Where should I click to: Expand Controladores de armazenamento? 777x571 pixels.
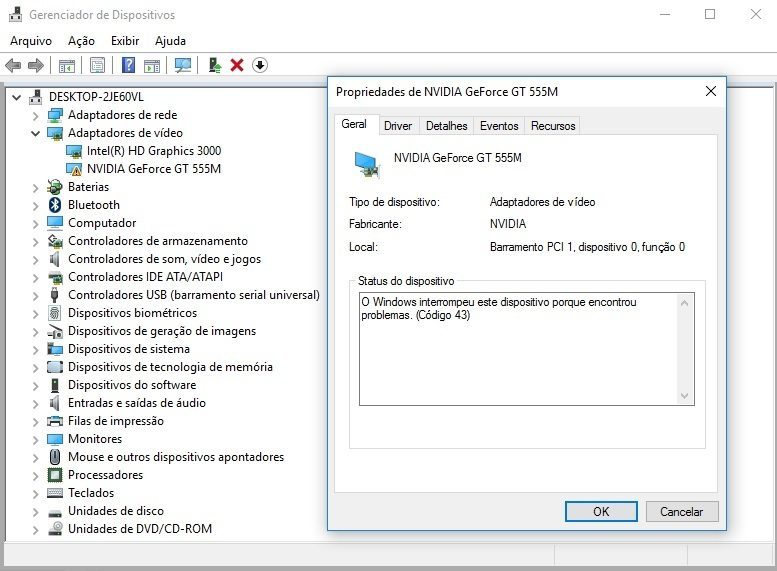pos(36,241)
